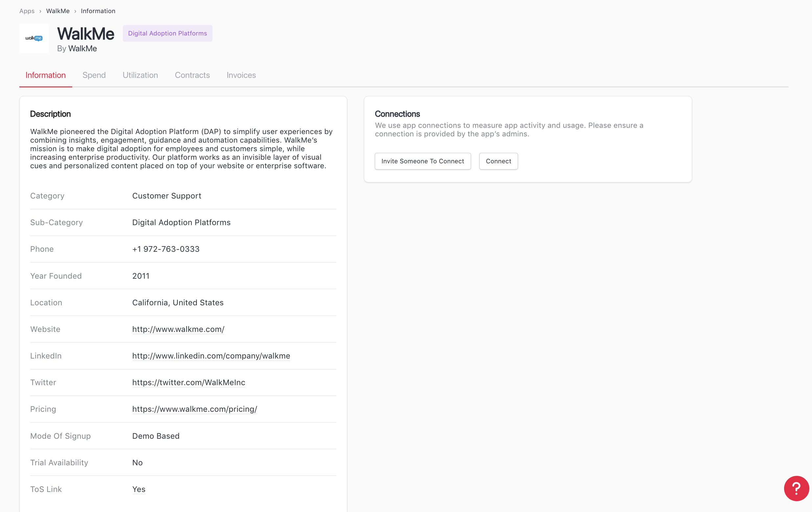Open the Contracts tab
This screenshot has height=512, width=812.
pyautogui.click(x=192, y=75)
